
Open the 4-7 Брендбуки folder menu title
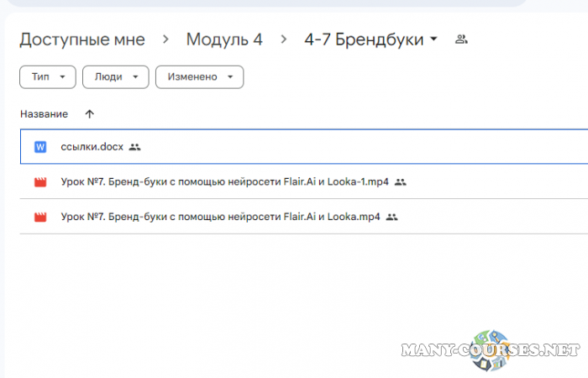click(364, 39)
